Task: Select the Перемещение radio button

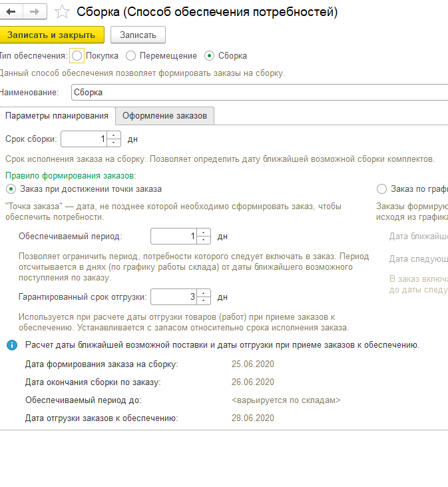Action: click(130, 56)
